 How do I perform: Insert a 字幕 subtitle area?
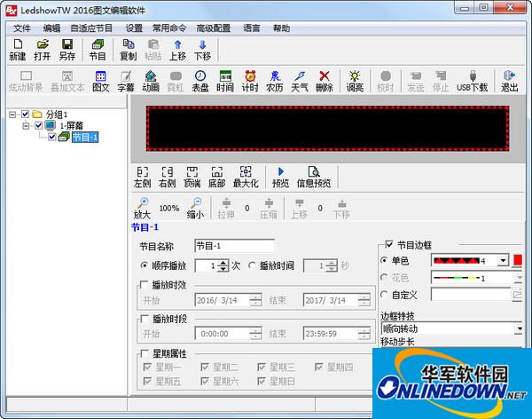point(126,81)
